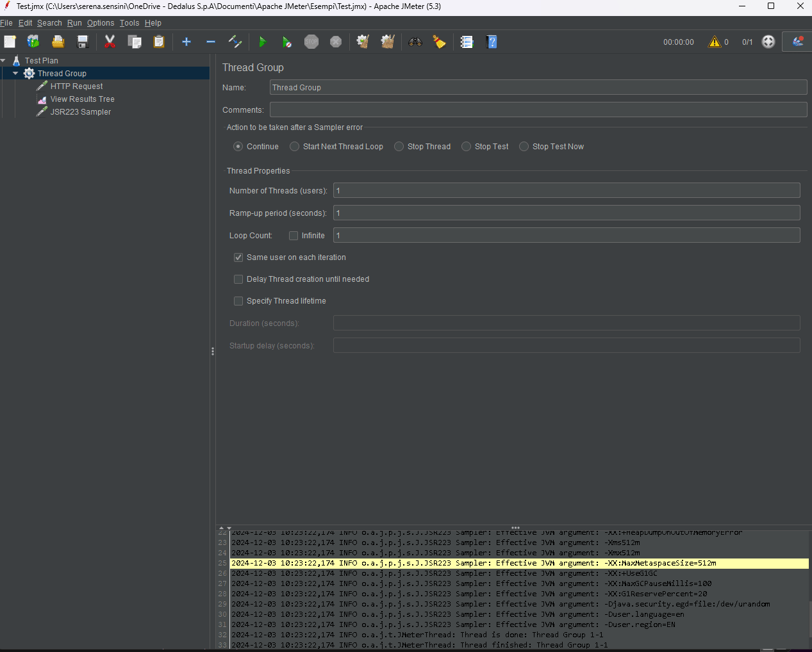Click the scissors Cut icon
Screen dimensions: 812x652
click(x=110, y=42)
